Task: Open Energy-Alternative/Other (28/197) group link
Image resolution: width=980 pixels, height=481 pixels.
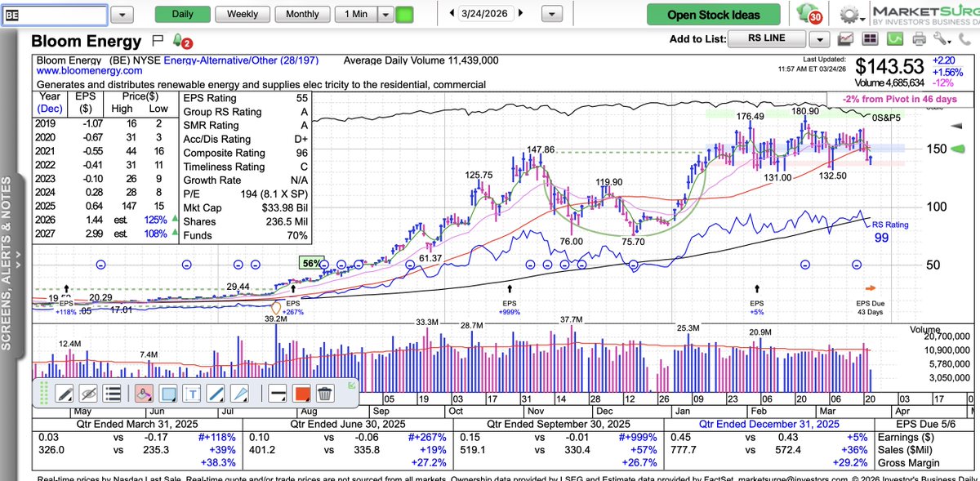Action: point(242,60)
